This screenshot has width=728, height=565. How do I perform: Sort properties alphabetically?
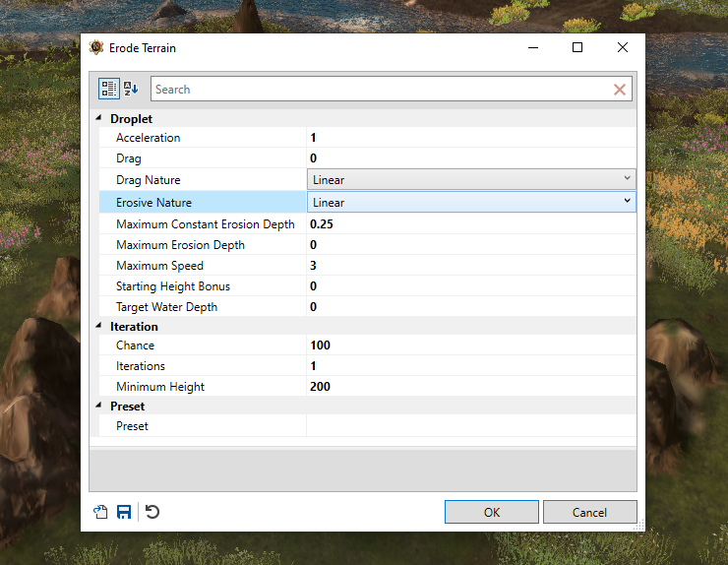click(x=131, y=89)
